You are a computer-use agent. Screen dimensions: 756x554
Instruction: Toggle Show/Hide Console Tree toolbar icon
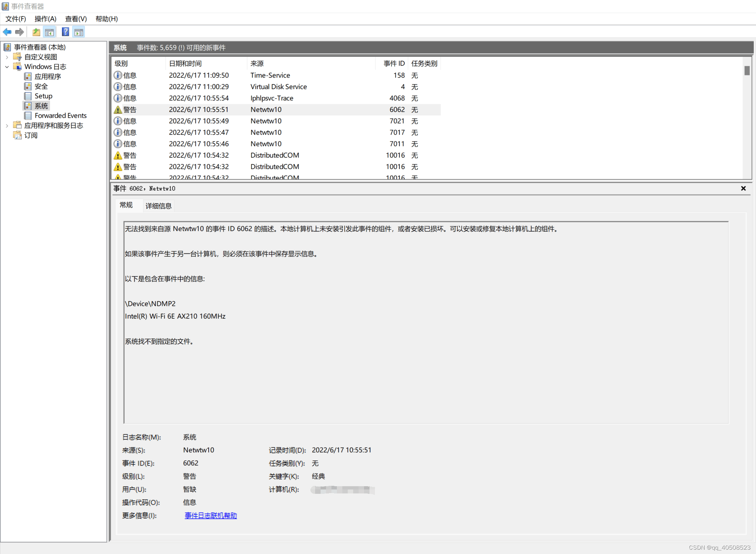coord(50,32)
